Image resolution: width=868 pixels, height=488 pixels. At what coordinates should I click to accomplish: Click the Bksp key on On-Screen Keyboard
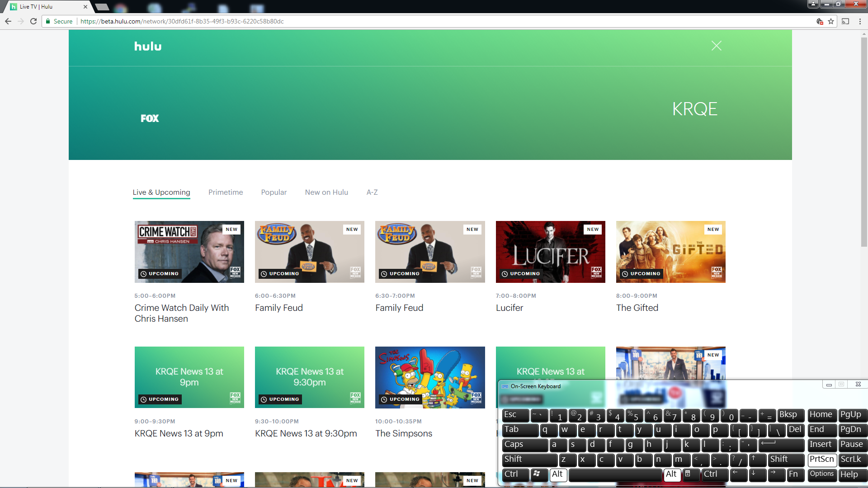click(791, 415)
